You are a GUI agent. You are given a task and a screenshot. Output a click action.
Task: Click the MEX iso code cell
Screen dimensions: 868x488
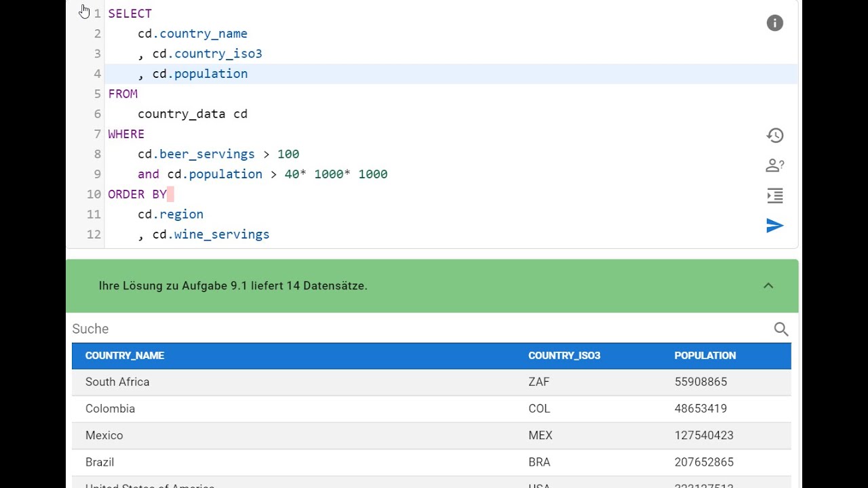click(540, 435)
